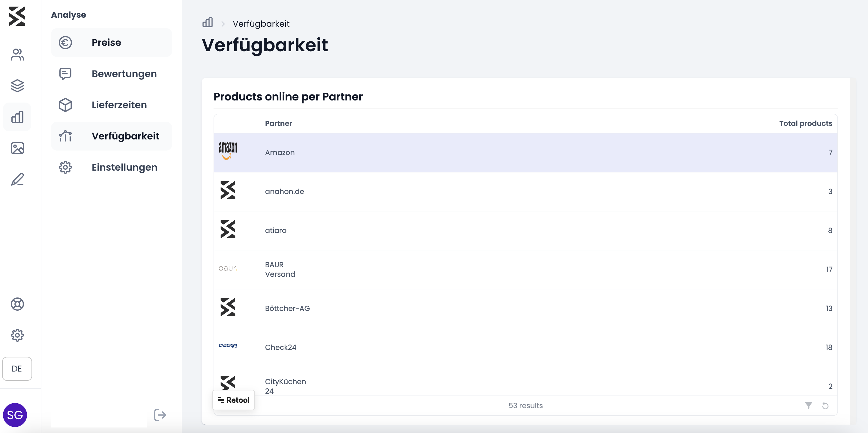868x433 pixels.
Task: Sort by the Total products column header
Action: (x=806, y=123)
